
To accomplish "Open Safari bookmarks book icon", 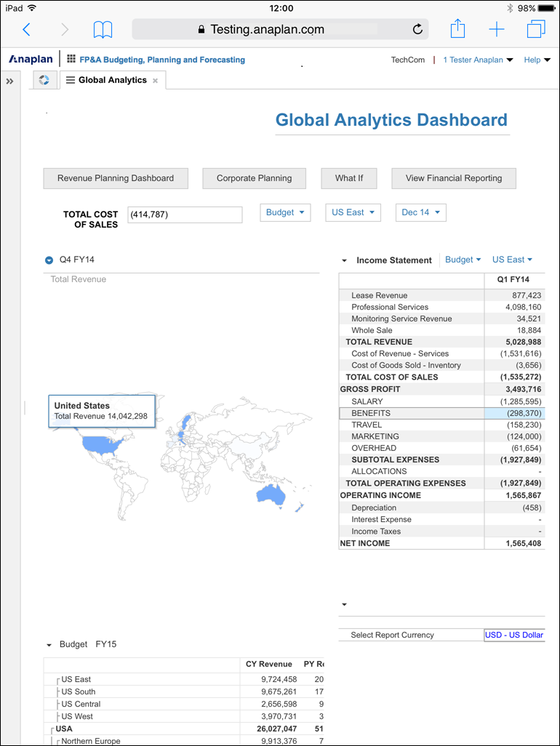I will (x=103, y=30).
